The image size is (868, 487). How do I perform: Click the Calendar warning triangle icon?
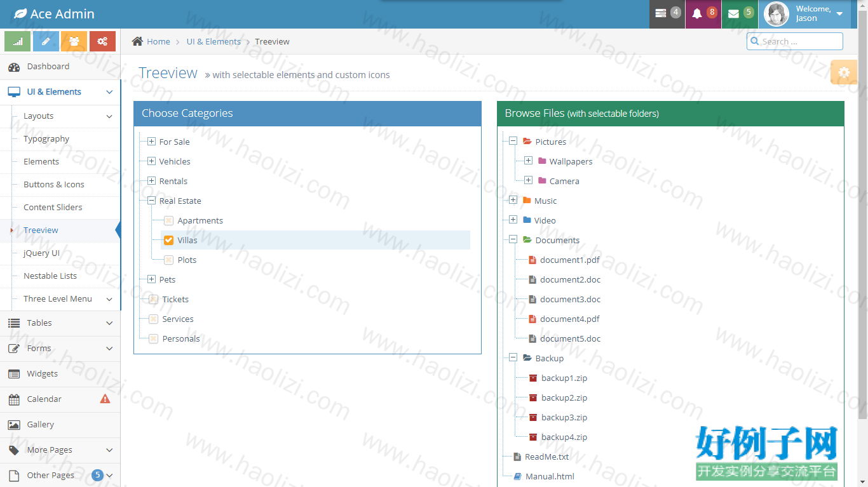point(105,399)
